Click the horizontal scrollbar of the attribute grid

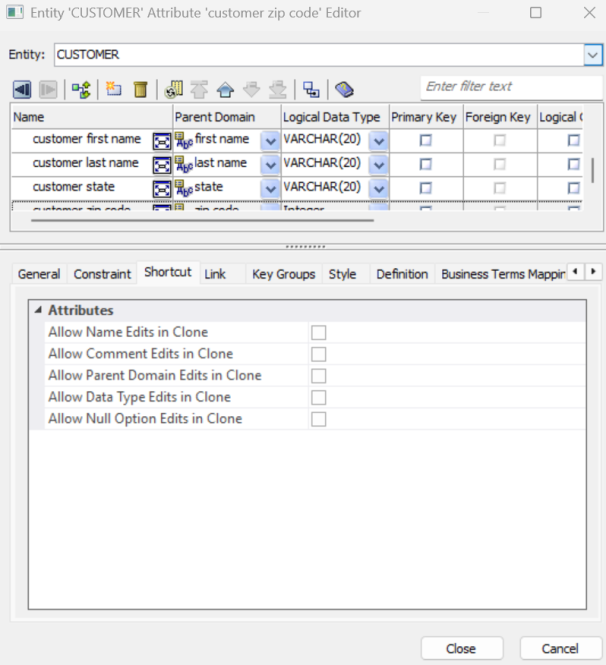coord(202,221)
